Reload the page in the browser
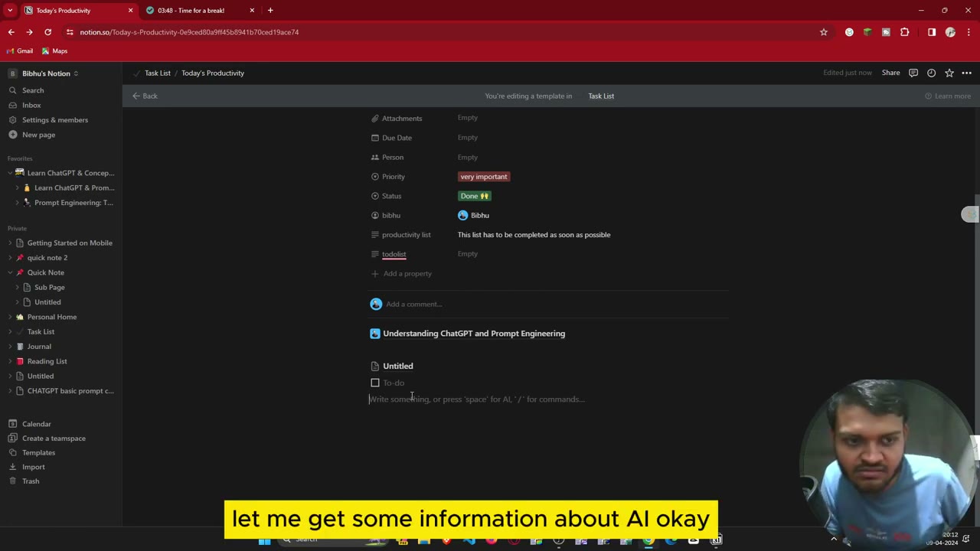 pos(47,32)
